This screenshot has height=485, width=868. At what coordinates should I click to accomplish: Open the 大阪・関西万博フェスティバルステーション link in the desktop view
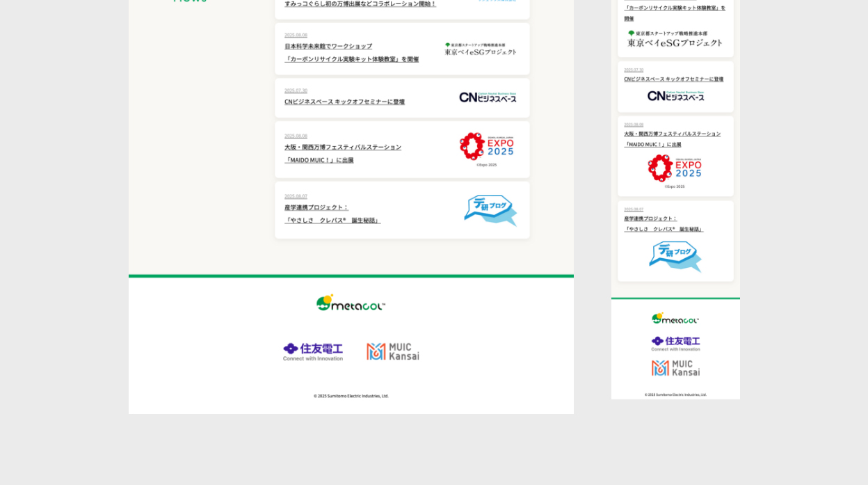(x=343, y=147)
